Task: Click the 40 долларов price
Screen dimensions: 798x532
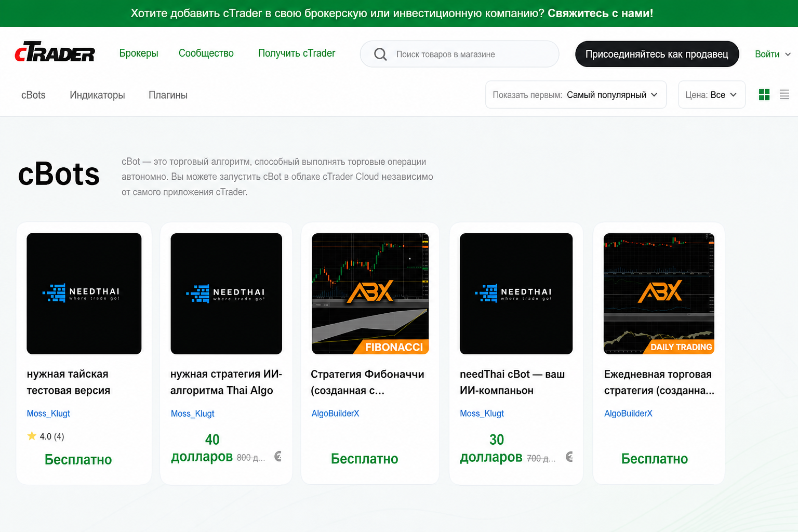Action: click(x=202, y=448)
